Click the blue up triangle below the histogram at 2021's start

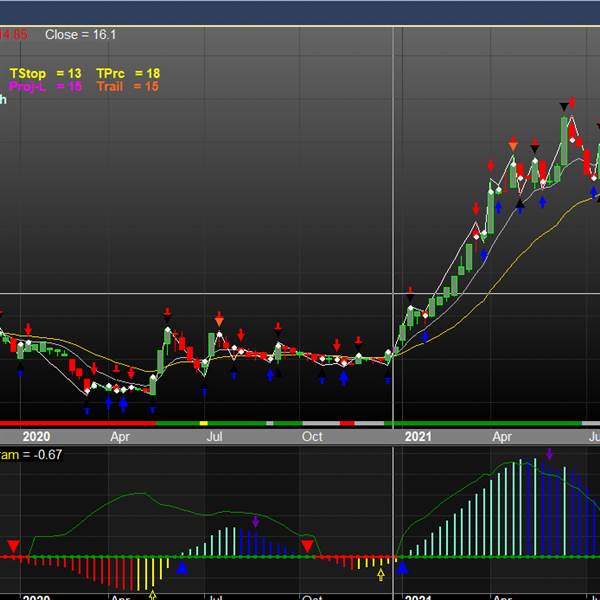click(402, 567)
